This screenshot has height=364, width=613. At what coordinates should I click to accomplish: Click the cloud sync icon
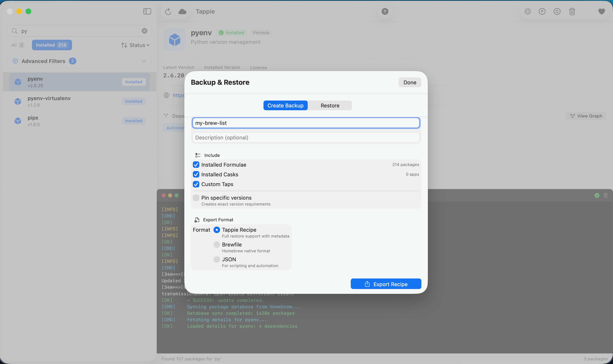click(x=182, y=11)
